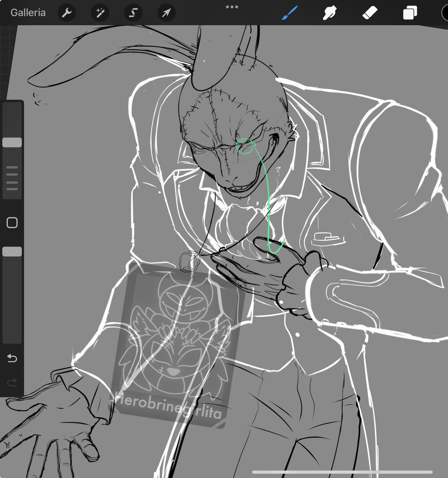Open the Actions wrench menu
448x478 pixels.
point(67,13)
